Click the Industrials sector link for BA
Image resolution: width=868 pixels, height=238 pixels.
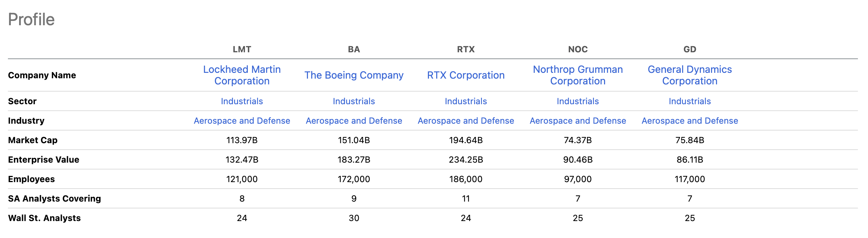coord(354,101)
